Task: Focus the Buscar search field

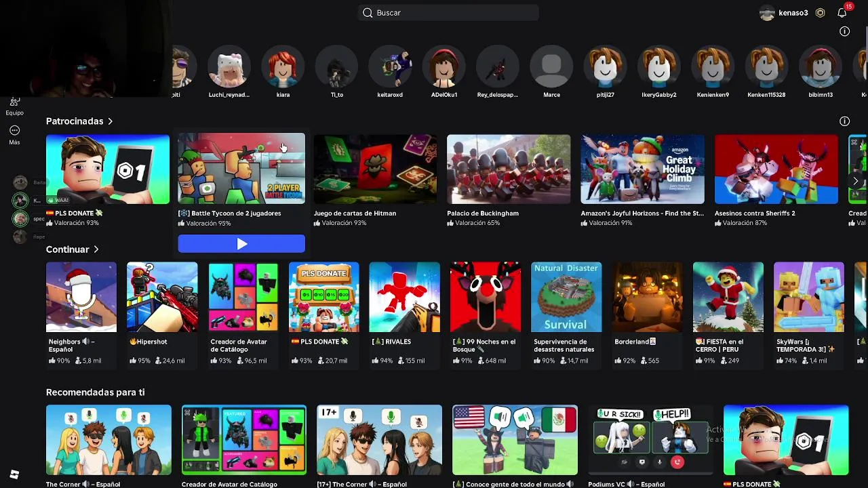Action: [448, 13]
